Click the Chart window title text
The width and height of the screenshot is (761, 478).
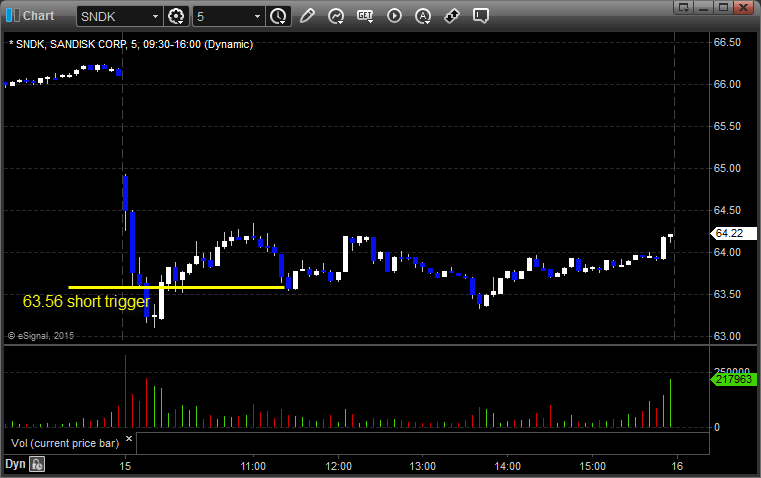39,16
